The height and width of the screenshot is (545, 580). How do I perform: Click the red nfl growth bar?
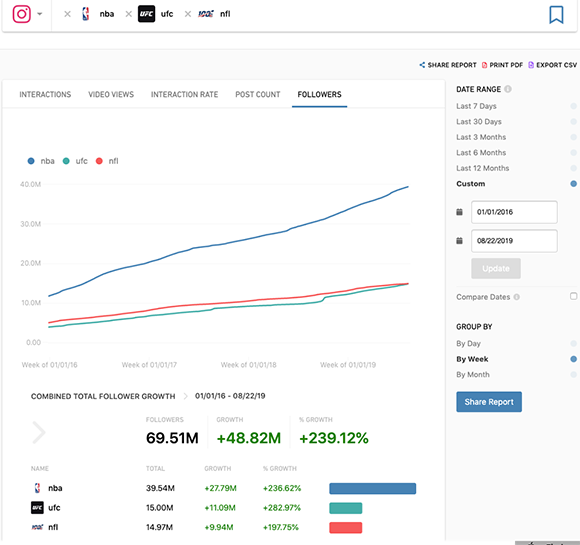[345, 528]
